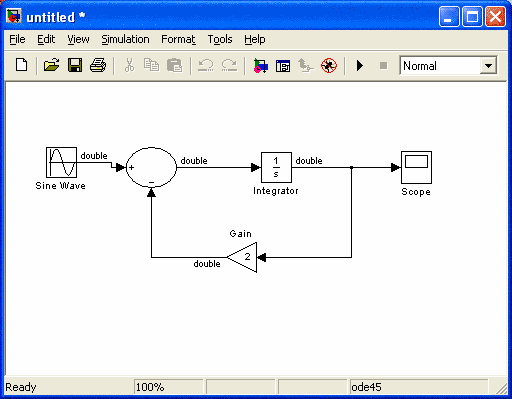Image resolution: width=512 pixels, height=399 pixels.
Task: Click the double label after Sine Wave
Action: [94, 156]
